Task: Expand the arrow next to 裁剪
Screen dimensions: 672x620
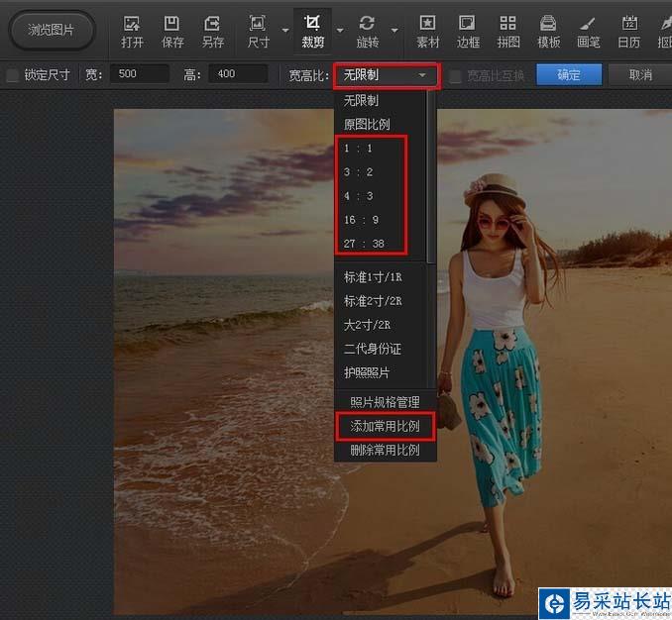Action: point(340,31)
